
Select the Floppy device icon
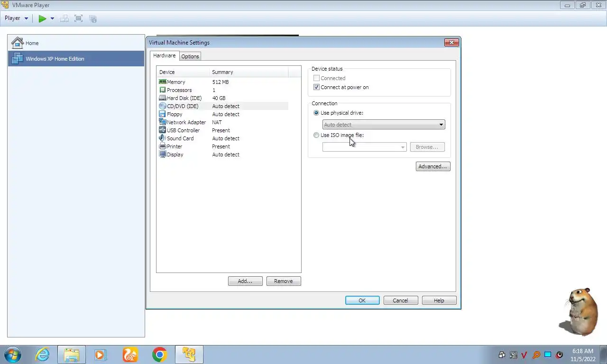tap(163, 114)
